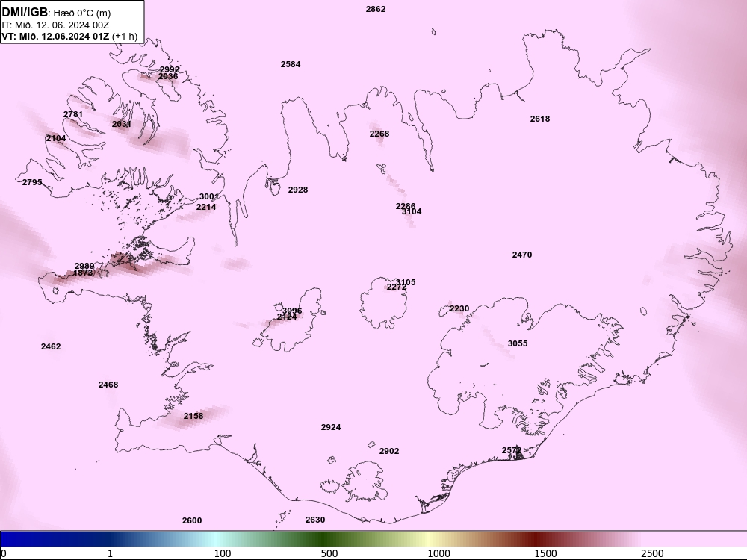Click the map value 2158
747x560 pixels.
pos(193,416)
